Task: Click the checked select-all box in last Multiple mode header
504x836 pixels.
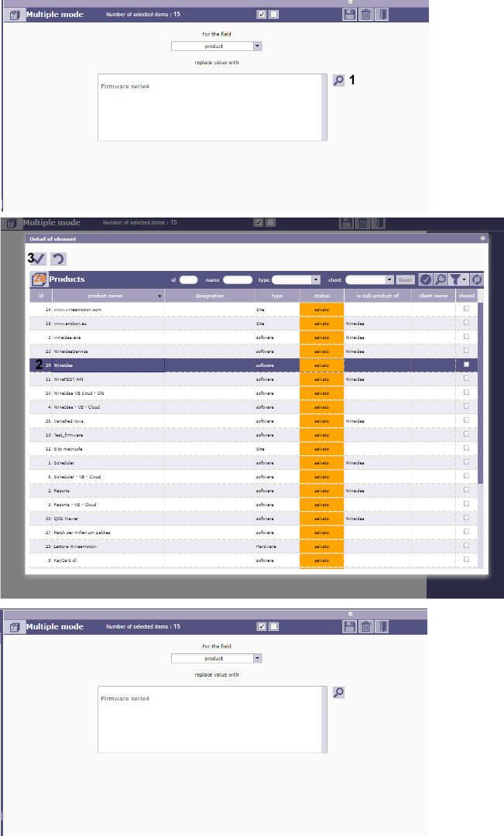Action: click(262, 626)
